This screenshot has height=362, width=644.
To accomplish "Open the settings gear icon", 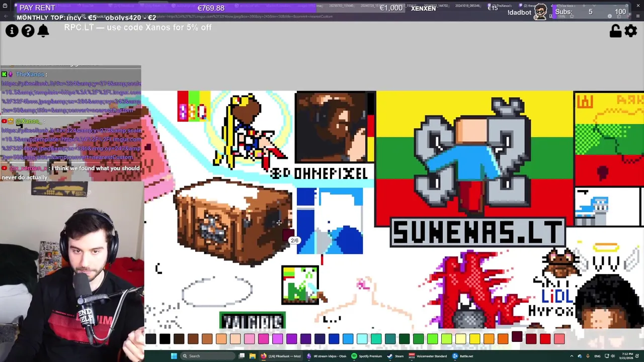I will coord(631,31).
